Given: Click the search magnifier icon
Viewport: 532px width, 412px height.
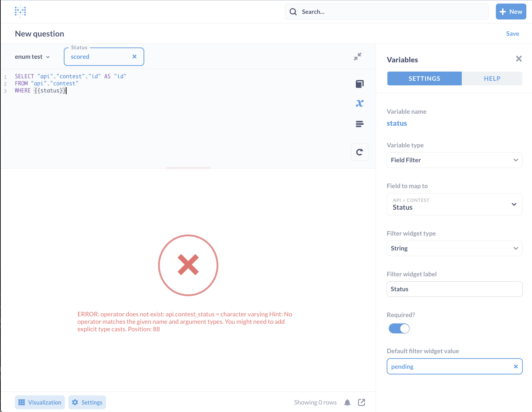Looking at the screenshot, I should [x=293, y=11].
